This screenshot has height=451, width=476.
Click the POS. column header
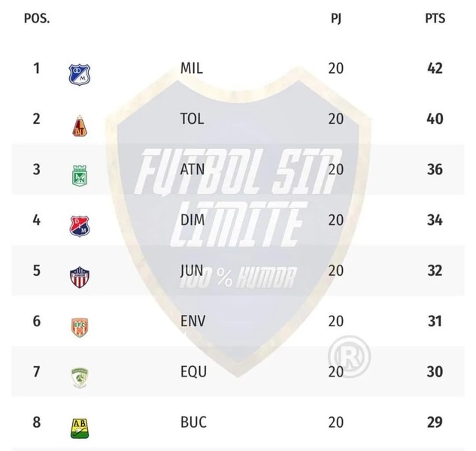click(37, 19)
